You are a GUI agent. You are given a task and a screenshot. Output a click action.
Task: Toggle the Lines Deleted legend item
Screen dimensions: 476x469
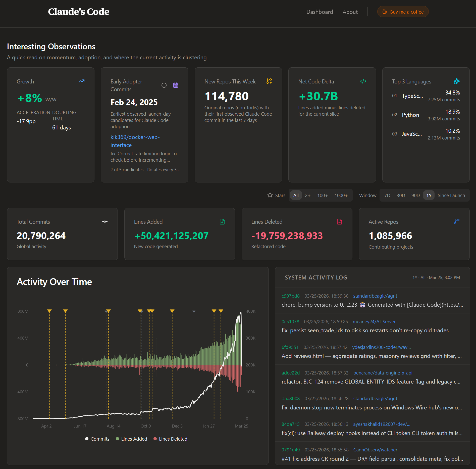(x=170, y=439)
